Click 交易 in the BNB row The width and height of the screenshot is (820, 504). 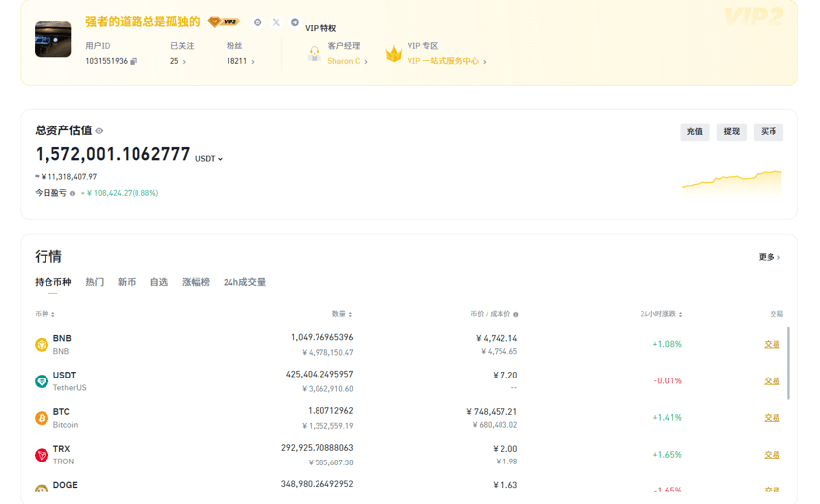[x=772, y=345]
